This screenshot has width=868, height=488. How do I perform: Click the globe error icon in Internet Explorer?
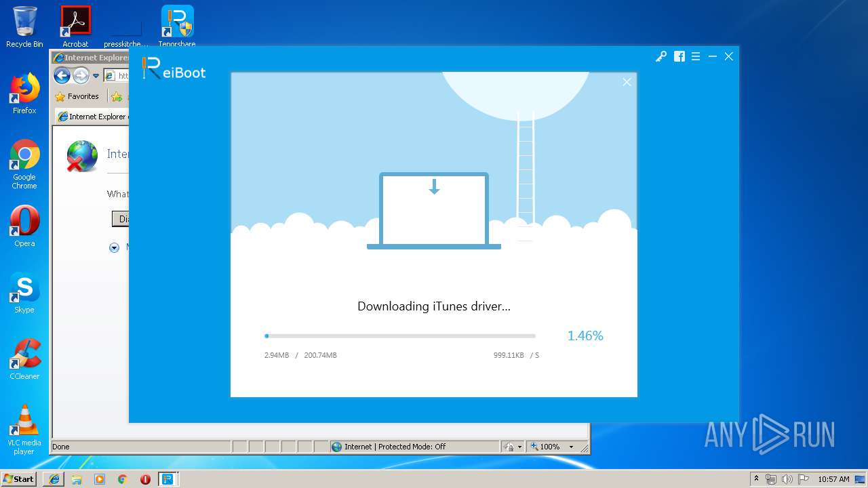[x=82, y=156]
